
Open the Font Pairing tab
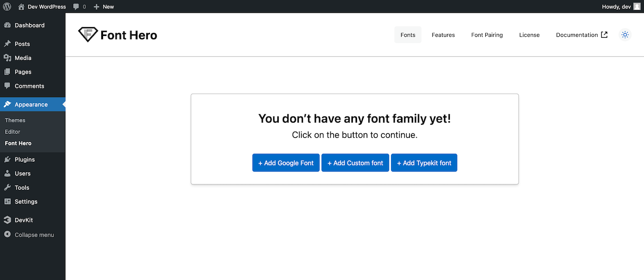click(x=487, y=35)
